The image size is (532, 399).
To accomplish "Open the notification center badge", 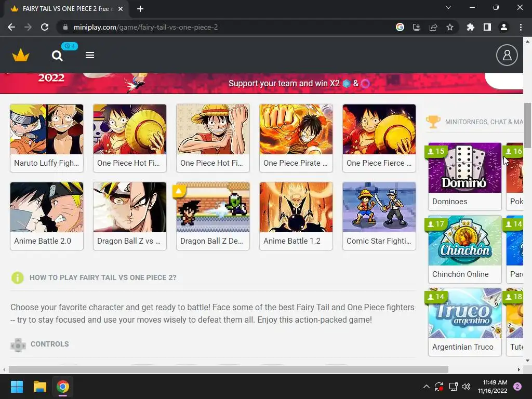I will 517,387.
